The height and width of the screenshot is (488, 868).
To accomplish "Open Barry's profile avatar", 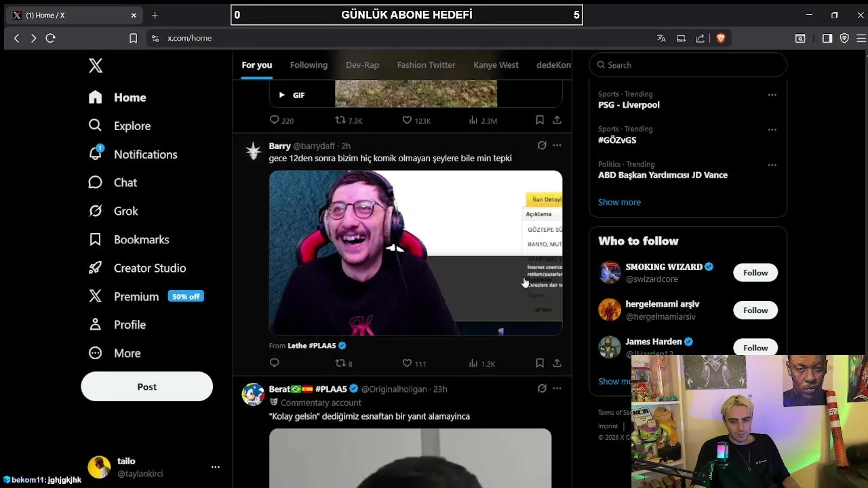I will pyautogui.click(x=254, y=151).
